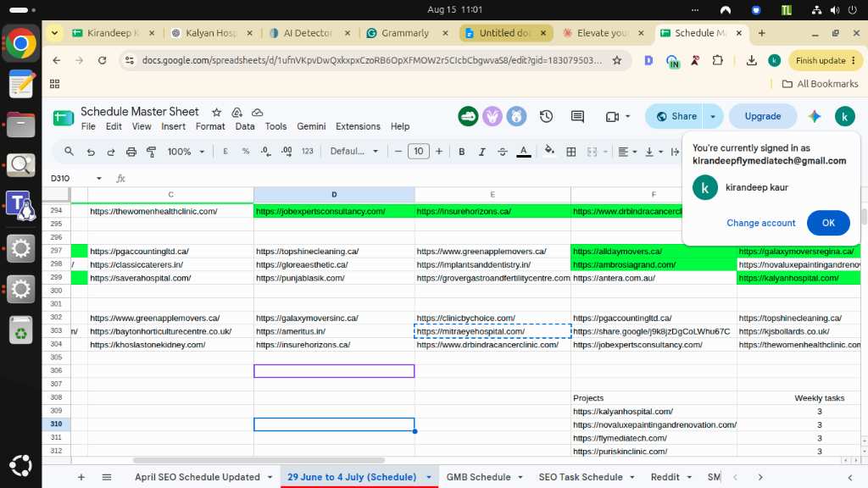Click the font size input field
Image resolution: width=868 pixels, height=488 pixels.
point(419,151)
